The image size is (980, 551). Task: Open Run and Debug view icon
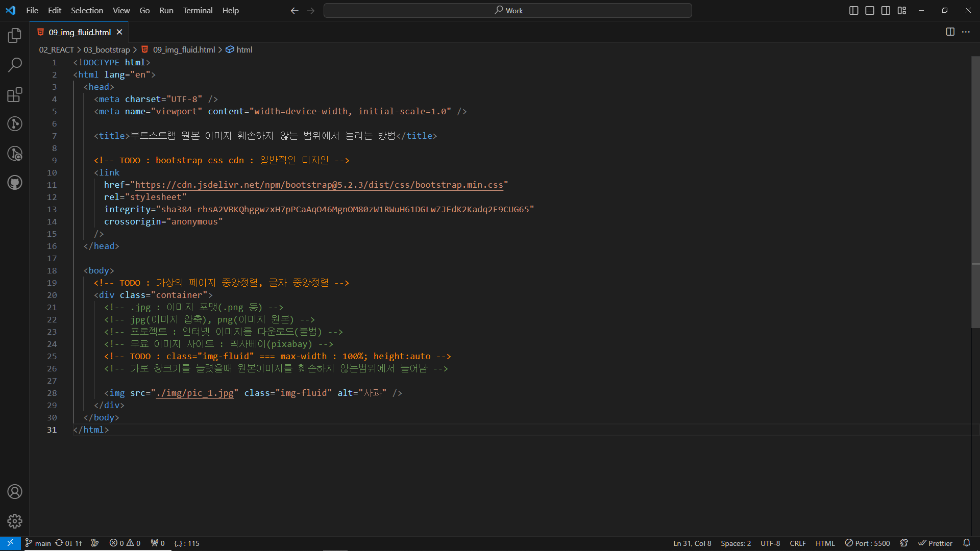point(15,153)
